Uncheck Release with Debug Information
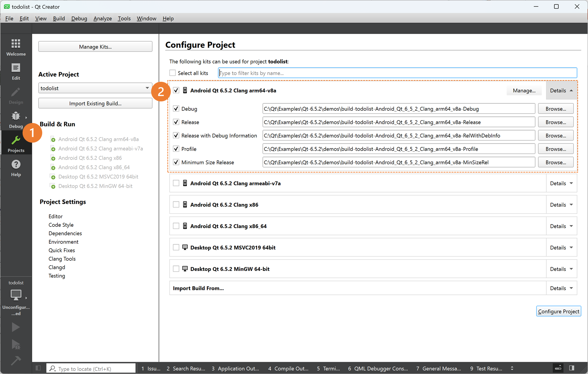The image size is (588, 374). (x=176, y=135)
